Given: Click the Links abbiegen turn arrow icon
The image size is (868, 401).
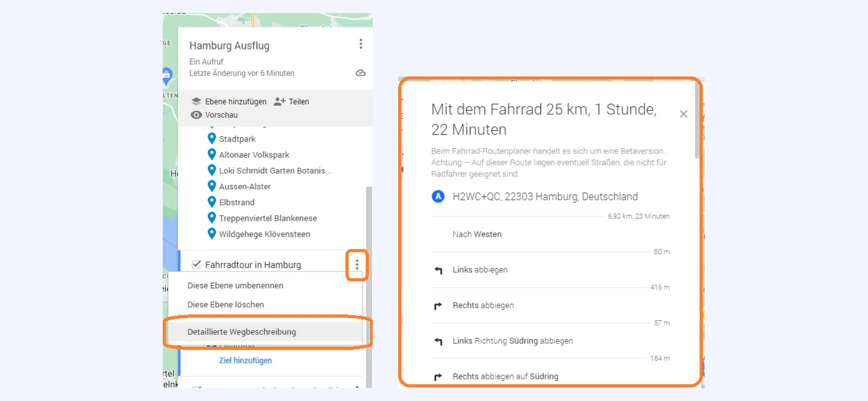Looking at the screenshot, I should click(x=438, y=270).
